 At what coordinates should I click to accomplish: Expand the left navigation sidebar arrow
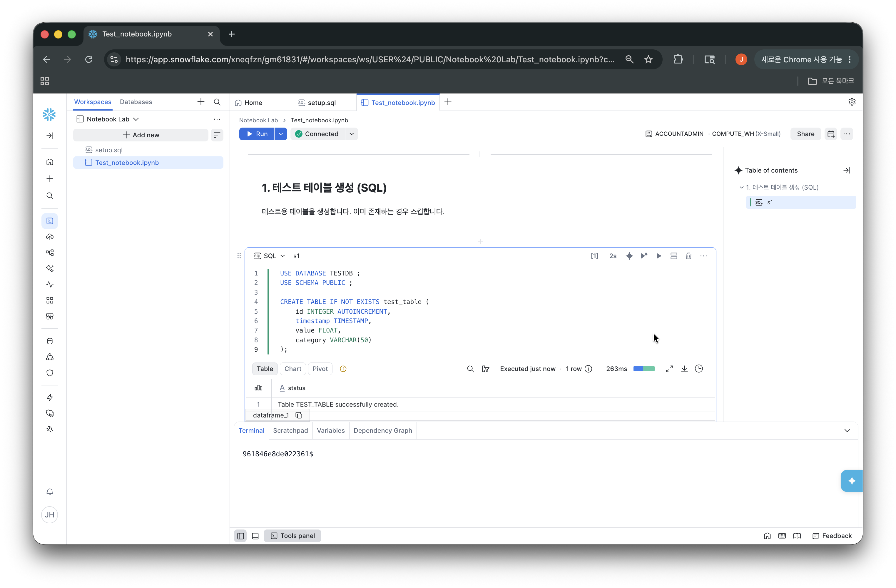[50, 136]
